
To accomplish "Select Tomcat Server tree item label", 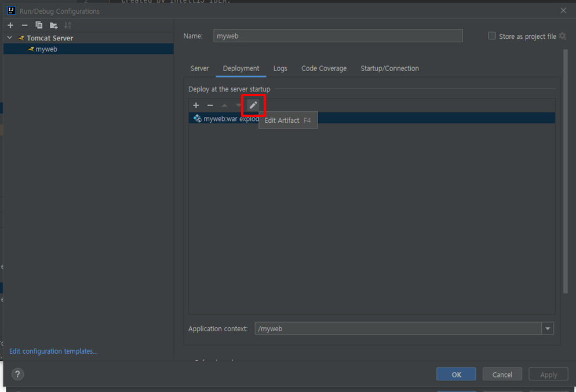I will 50,38.
